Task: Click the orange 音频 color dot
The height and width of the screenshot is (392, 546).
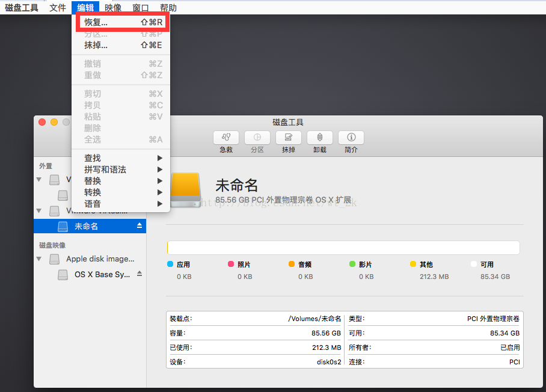Action: tap(292, 264)
